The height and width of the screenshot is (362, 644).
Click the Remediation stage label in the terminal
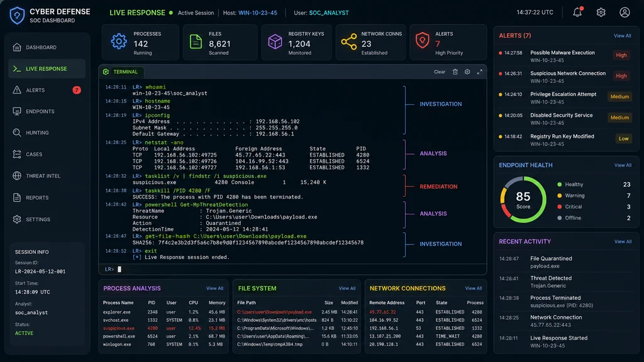(x=438, y=186)
